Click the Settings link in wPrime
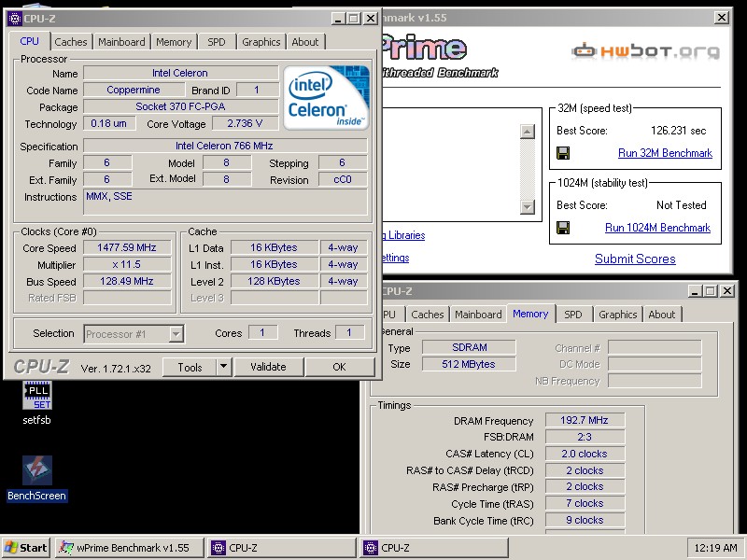Screen dimensions: 747x560 pos(395,258)
